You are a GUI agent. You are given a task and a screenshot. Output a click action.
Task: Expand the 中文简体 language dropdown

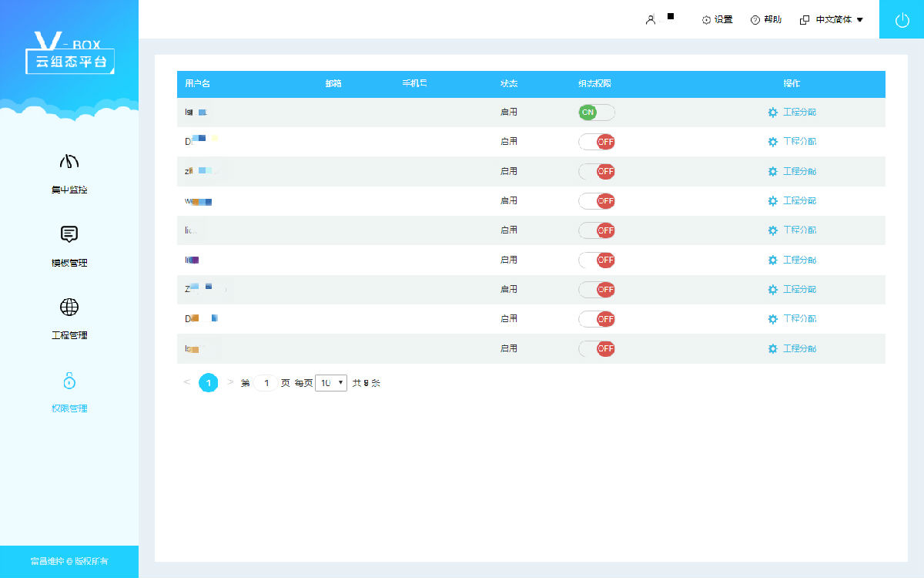(832, 20)
